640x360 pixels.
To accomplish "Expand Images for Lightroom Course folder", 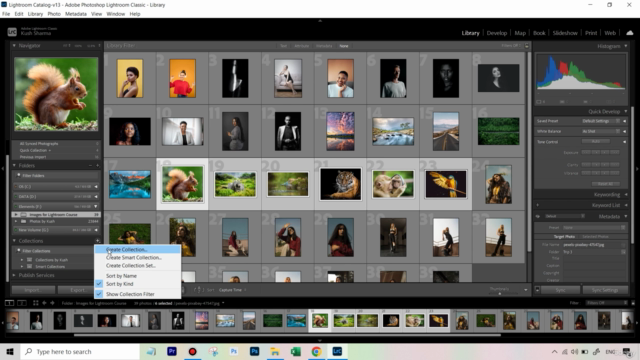I will 16,214.
